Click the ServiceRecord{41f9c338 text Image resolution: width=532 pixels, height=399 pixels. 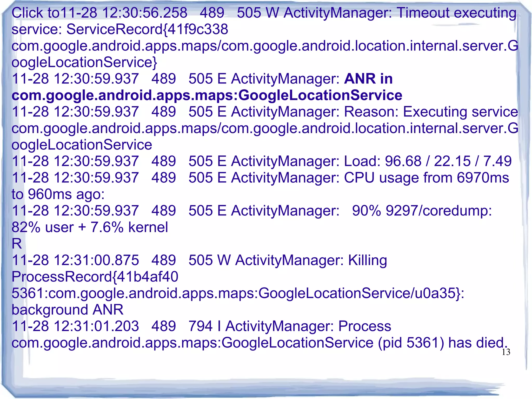147,29
